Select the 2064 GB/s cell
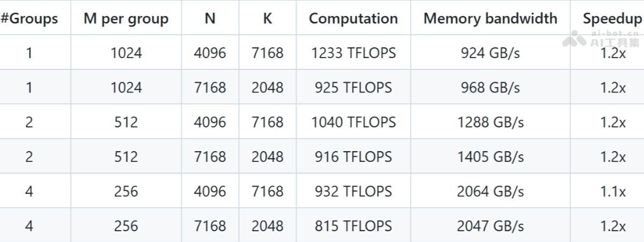Viewport: 644px width, 242px height. click(x=490, y=191)
